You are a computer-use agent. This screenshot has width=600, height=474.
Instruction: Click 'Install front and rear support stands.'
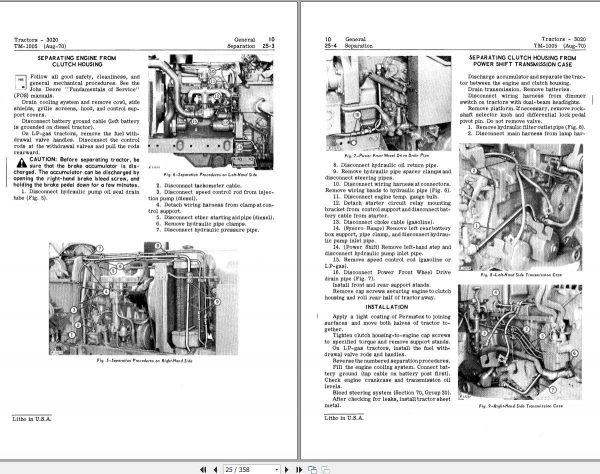tap(382, 285)
